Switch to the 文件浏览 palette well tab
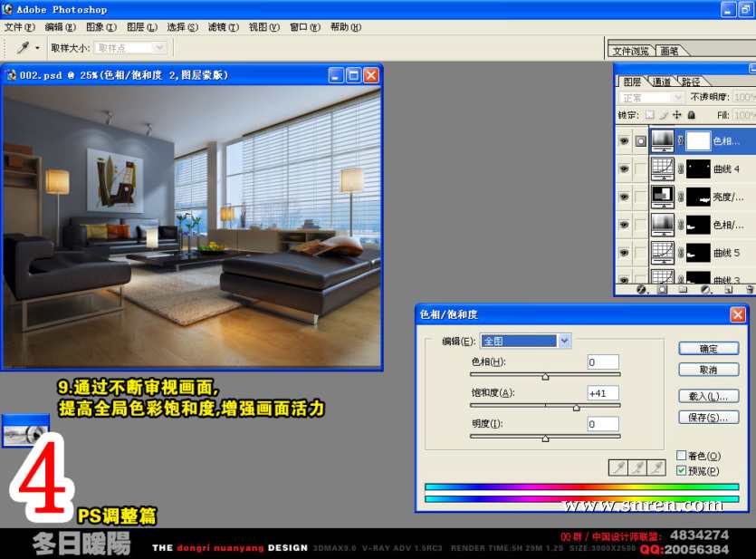Screen dimensions: 756x559 (x=631, y=51)
